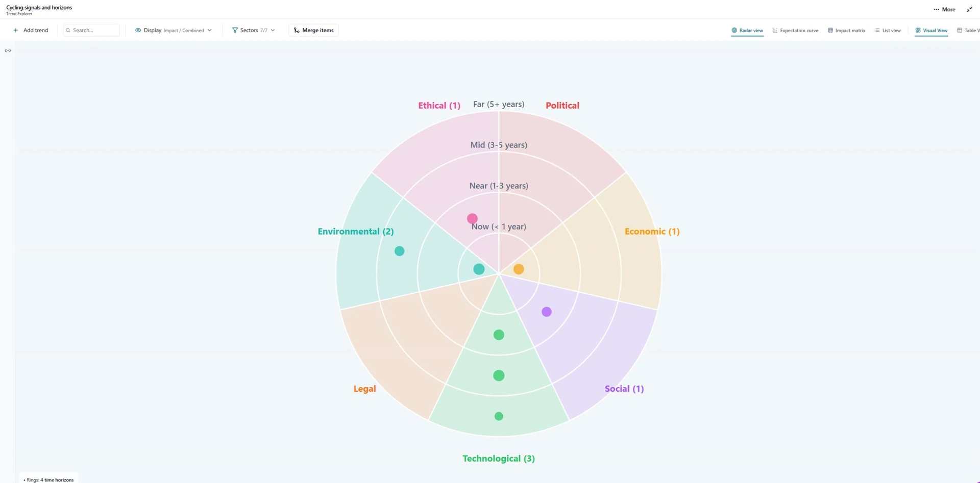Click the Social (1) sector label

624,389
